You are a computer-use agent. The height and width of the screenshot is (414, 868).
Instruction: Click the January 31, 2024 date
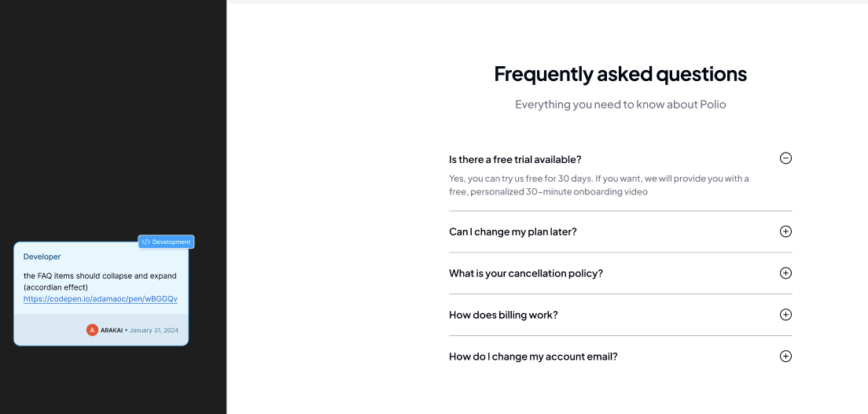[x=154, y=330]
